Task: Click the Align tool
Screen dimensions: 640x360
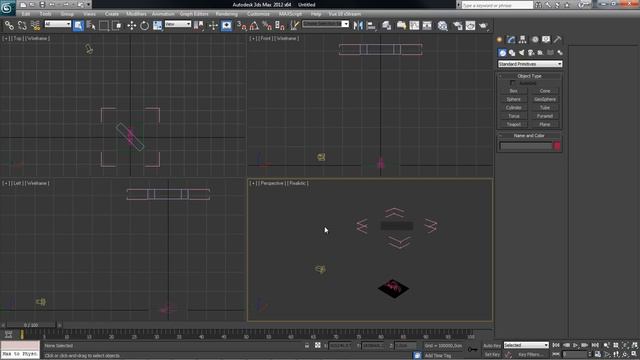Action: [x=371, y=26]
